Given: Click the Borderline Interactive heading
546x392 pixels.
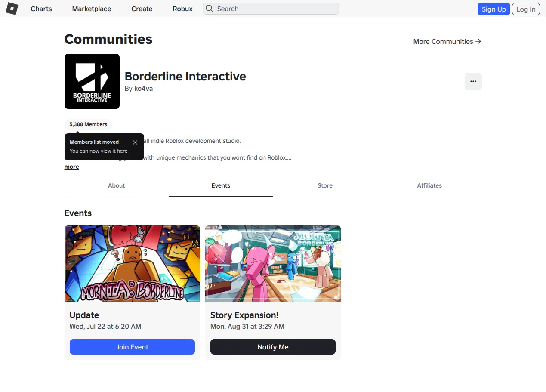Looking at the screenshot, I should [185, 77].
